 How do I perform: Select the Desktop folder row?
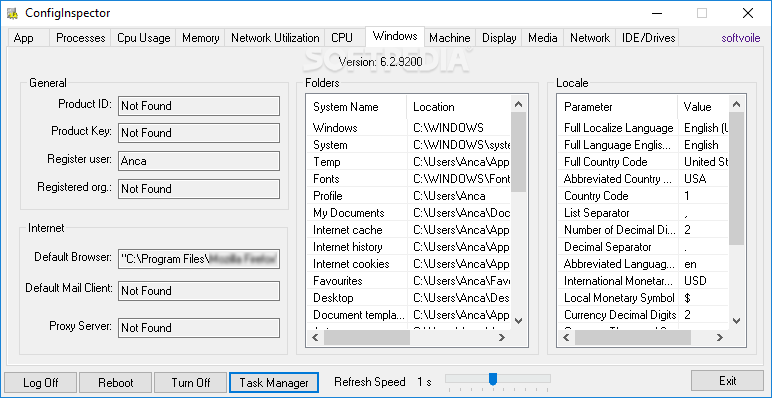tap(409, 298)
